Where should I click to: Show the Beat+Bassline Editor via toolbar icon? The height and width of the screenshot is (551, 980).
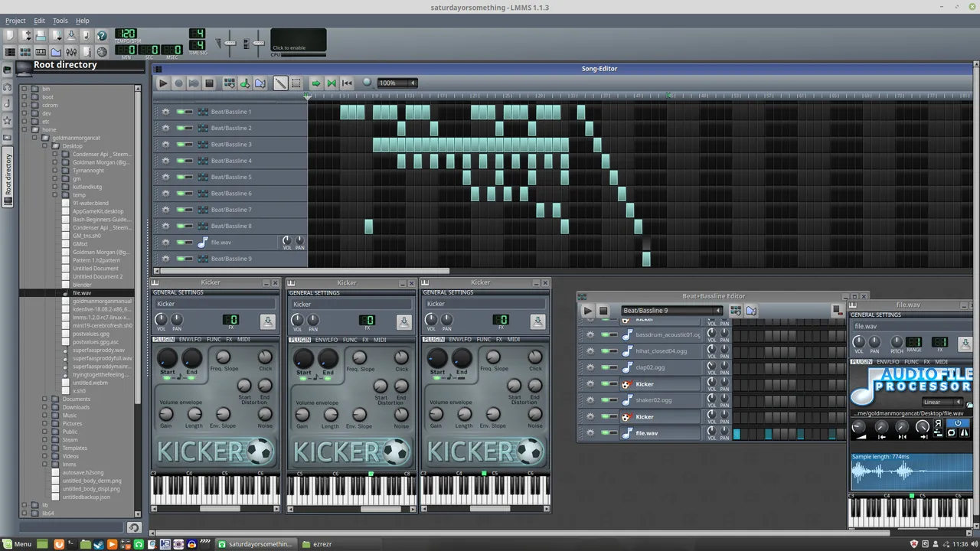25,52
